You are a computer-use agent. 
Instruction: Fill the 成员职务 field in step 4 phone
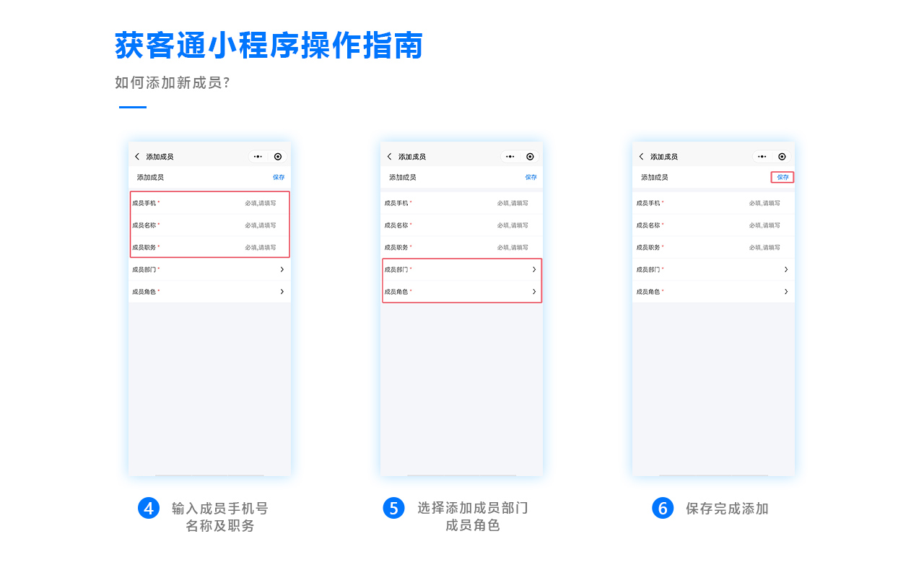209,247
